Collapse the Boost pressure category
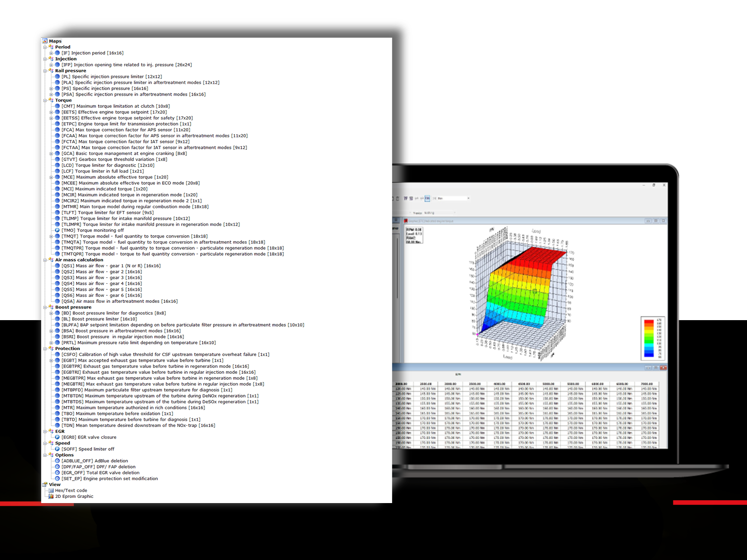 45,307
